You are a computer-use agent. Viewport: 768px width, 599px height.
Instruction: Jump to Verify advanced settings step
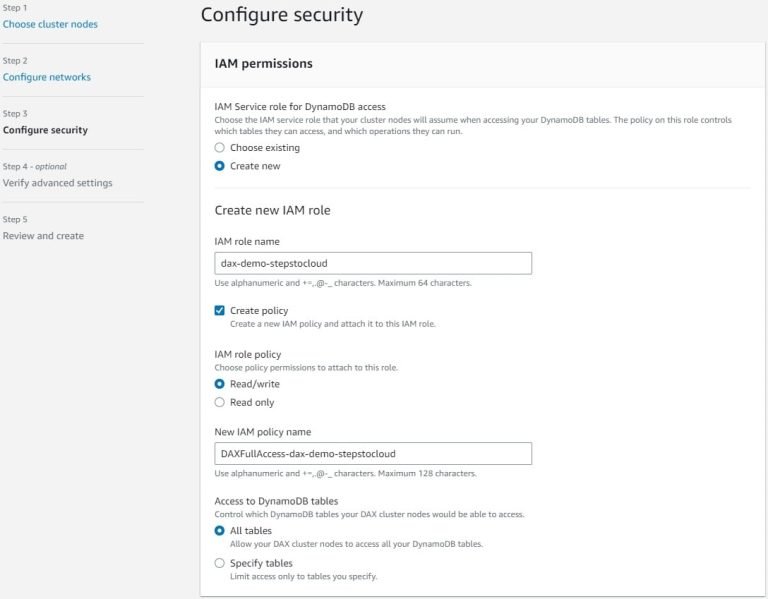[57, 183]
